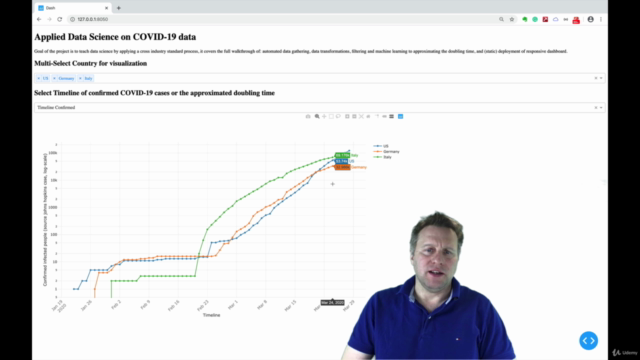Open the Chrome profile avatar
The image size is (640, 360).
point(590,19)
